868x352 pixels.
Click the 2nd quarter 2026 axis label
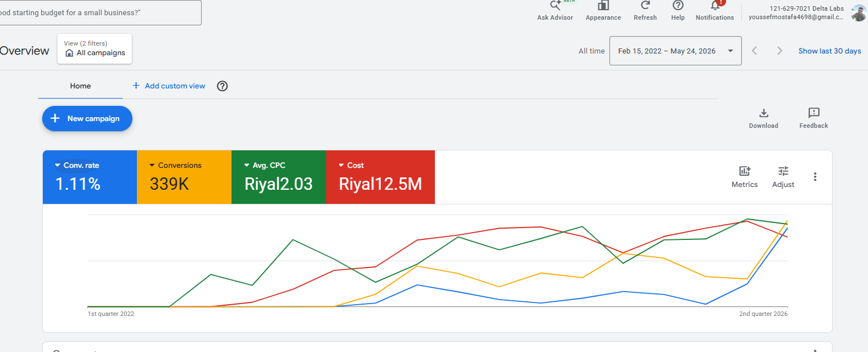(x=763, y=314)
